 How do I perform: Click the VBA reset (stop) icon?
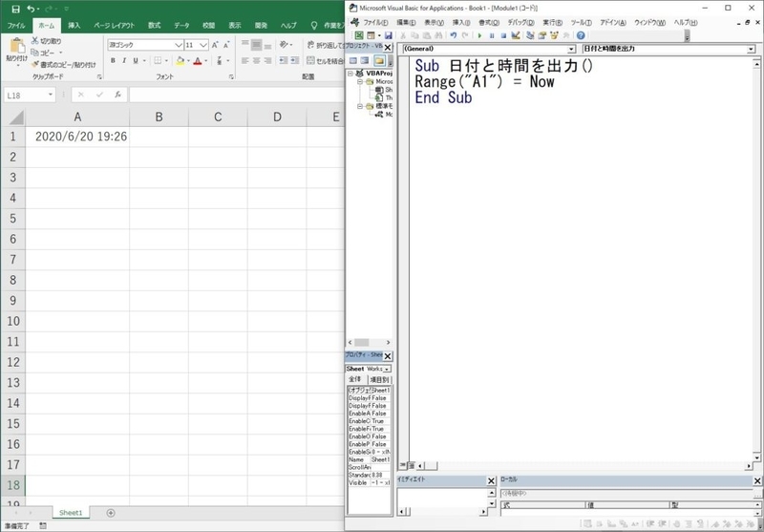[x=503, y=35]
